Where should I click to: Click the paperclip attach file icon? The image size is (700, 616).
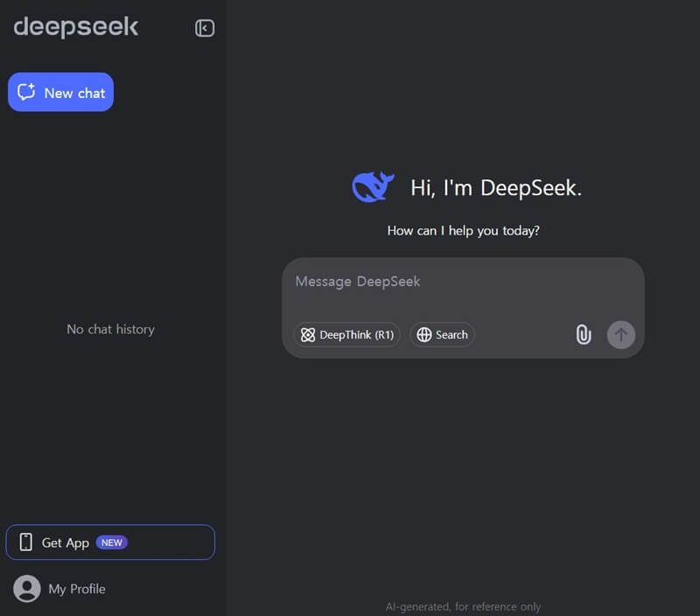tap(583, 335)
